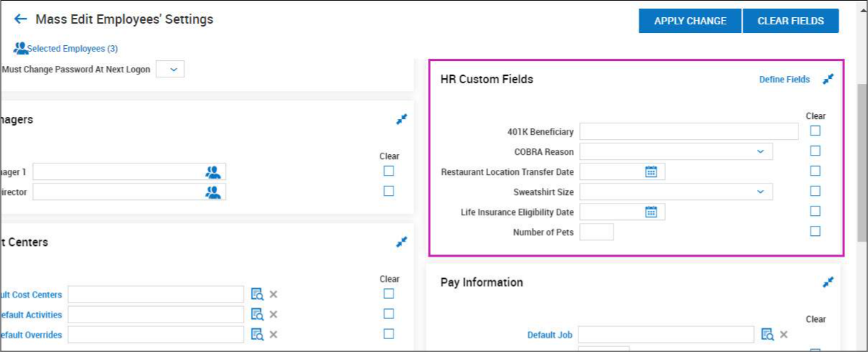
Task: Open calendar for Life Insurance Eligibility Date
Action: 651,211
